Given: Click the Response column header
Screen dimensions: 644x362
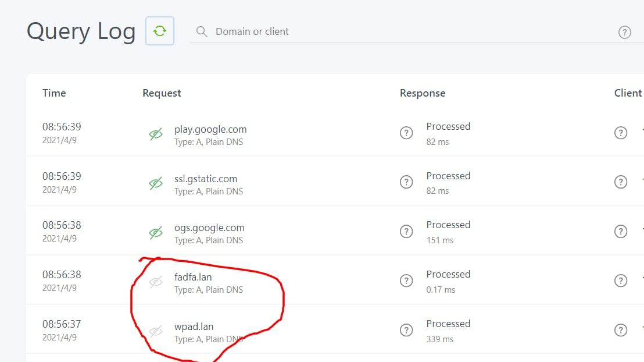Looking at the screenshot, I should (423, 93).
